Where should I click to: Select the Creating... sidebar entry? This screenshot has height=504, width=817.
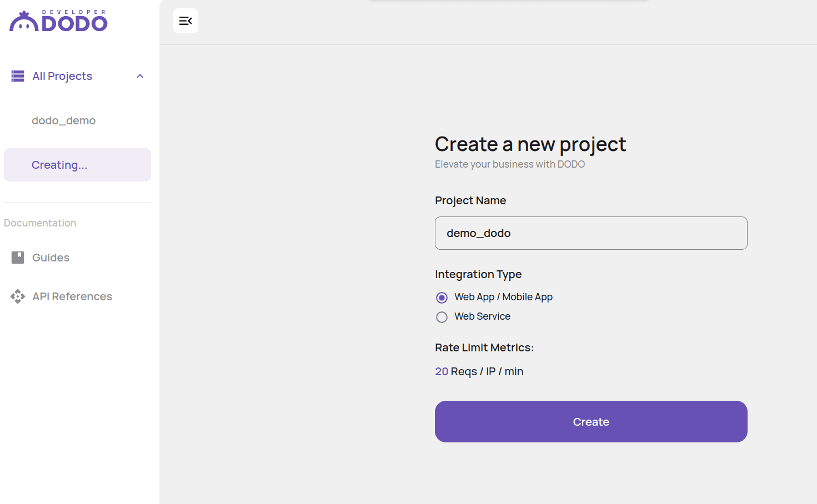[59, 164]
